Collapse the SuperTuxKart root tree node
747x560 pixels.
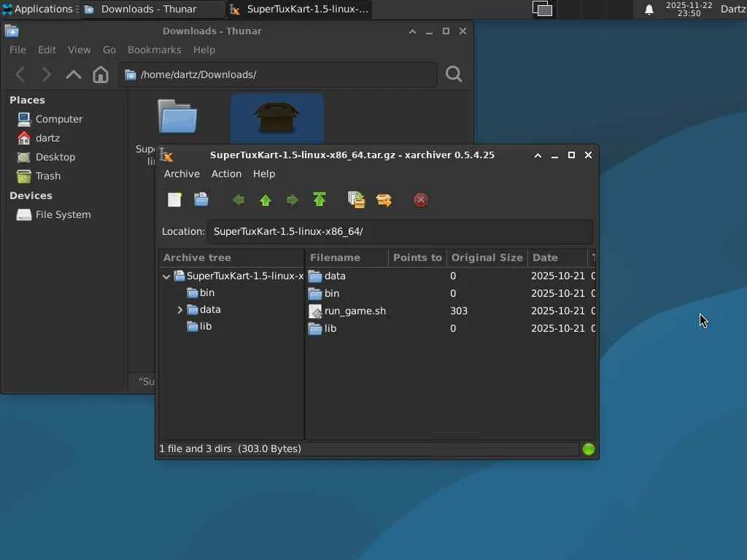click(166, 276)
